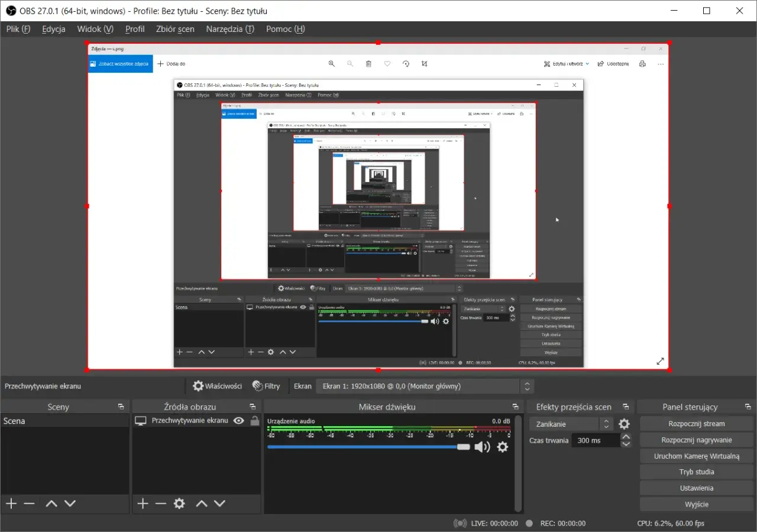Click the monitor icon of the Przechwytywanie ekranu source
This screenshot has width=757, height=532.
coord(141,421)
